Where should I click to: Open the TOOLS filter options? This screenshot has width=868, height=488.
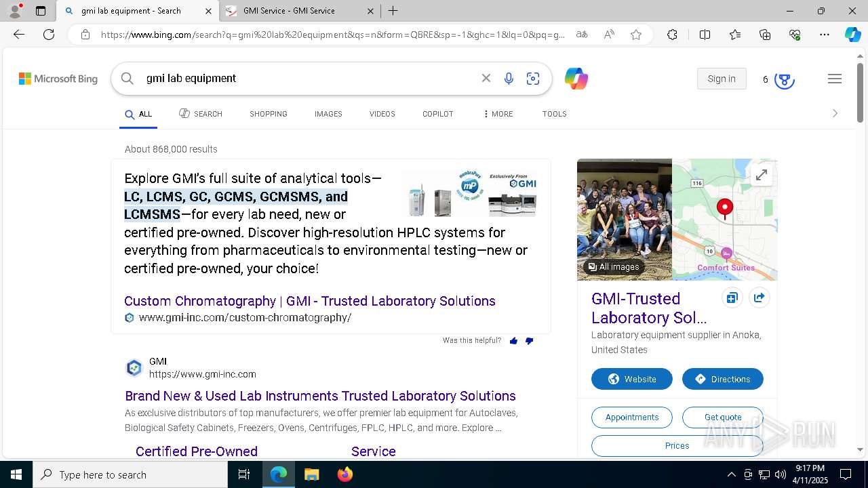pyautogui.click(x=555, y=114)
